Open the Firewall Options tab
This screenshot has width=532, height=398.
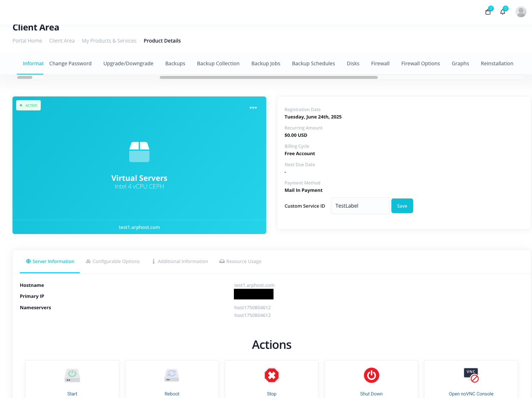[420, 63]
